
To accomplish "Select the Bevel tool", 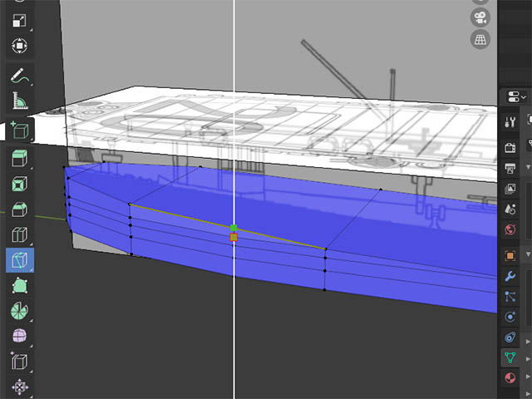I will [20, 209].
